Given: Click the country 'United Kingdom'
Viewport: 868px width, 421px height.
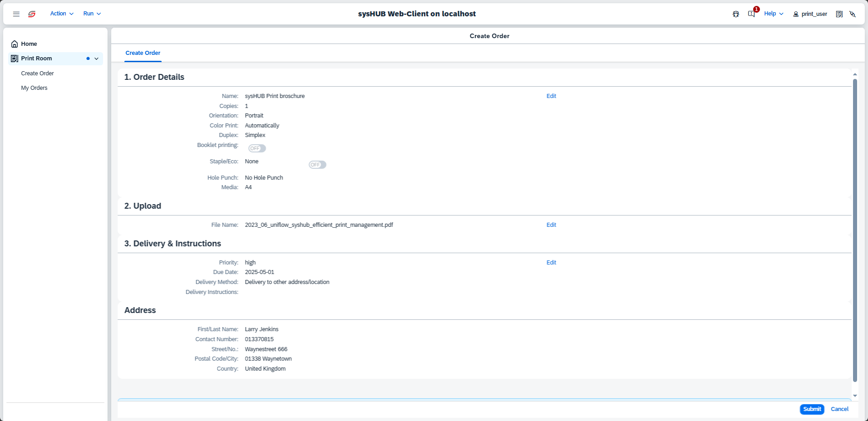Looking at the screenshot, I should click(x=265, y=369).
